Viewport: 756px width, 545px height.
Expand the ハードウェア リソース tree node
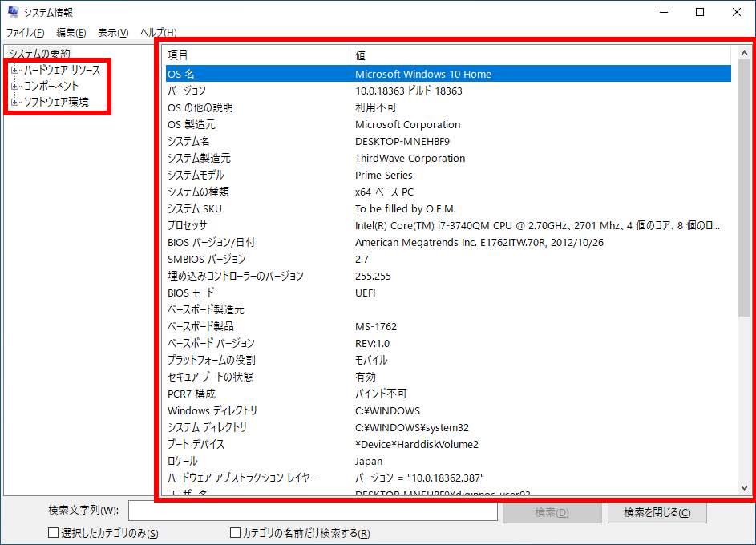[x=15, y=71]
